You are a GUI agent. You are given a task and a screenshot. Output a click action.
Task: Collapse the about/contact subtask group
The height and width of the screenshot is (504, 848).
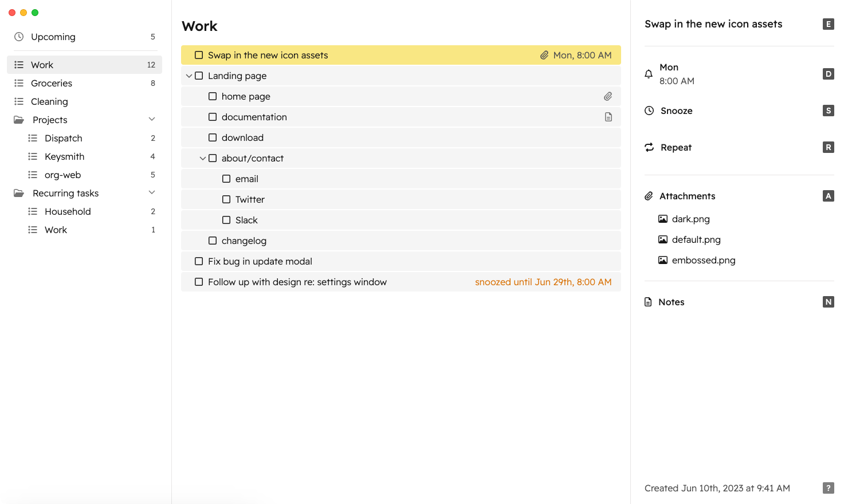(x=203, y=158)
